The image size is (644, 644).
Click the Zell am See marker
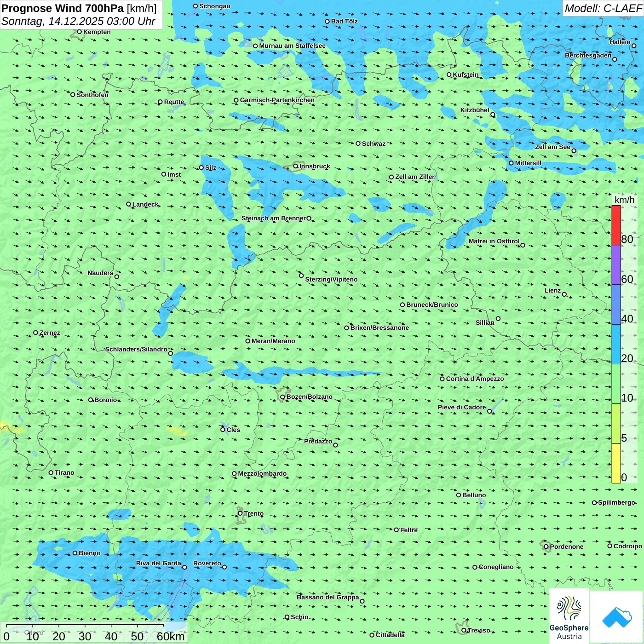tap(574, 151)
